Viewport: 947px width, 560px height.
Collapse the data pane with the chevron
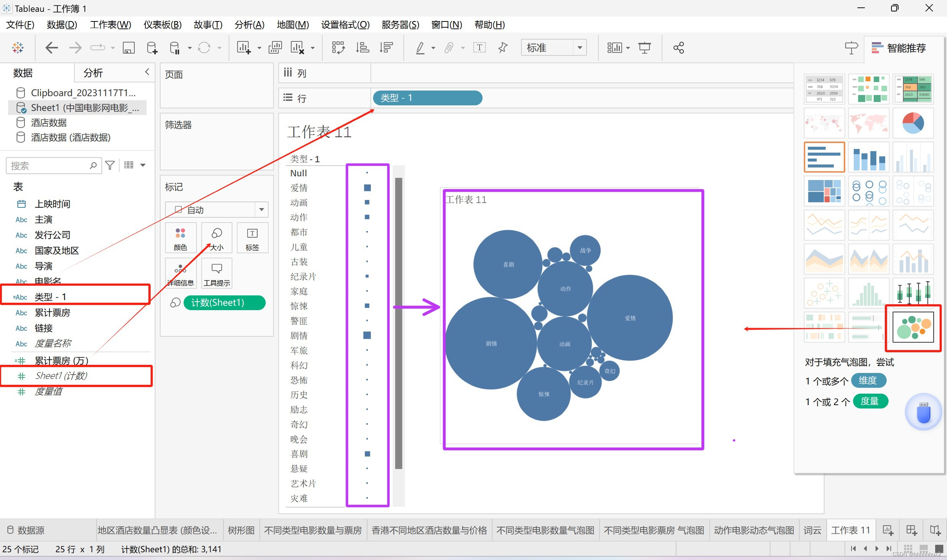point(147,72)
